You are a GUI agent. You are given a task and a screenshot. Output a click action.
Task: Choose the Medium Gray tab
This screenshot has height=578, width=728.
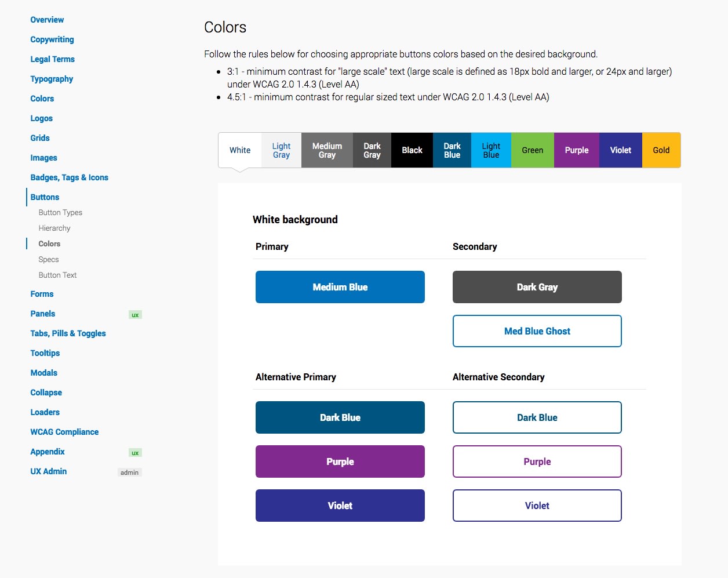point(327,150)
